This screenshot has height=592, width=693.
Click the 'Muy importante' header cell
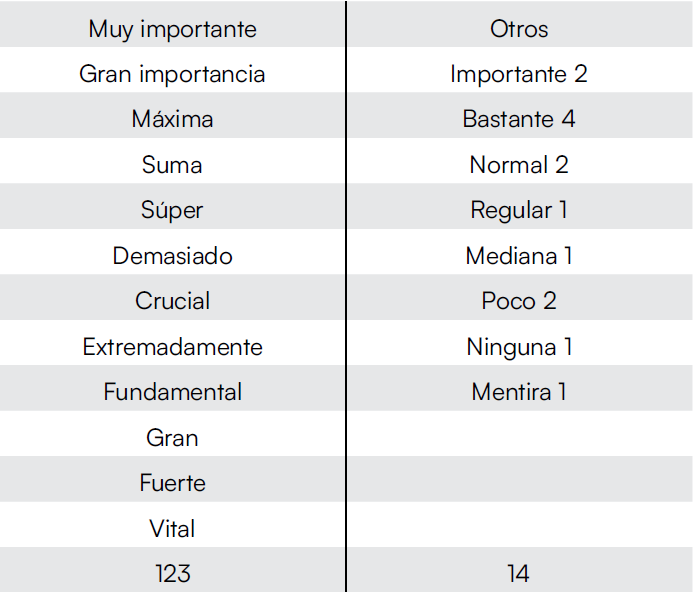172,29
